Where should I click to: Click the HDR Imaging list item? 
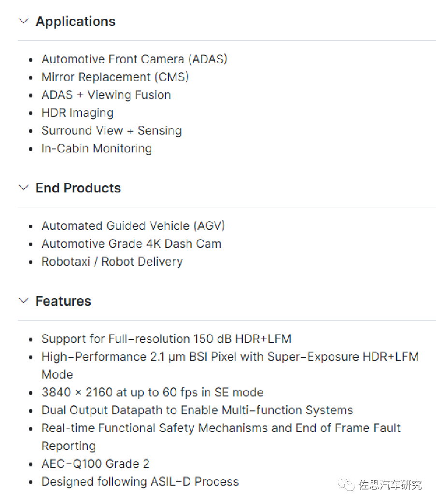pos(77,113)
